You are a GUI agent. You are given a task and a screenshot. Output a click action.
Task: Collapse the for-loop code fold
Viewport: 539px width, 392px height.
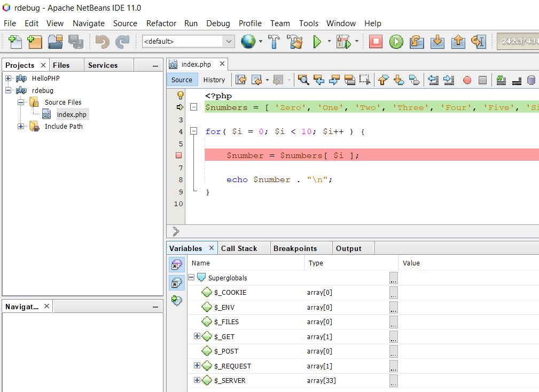194,131
